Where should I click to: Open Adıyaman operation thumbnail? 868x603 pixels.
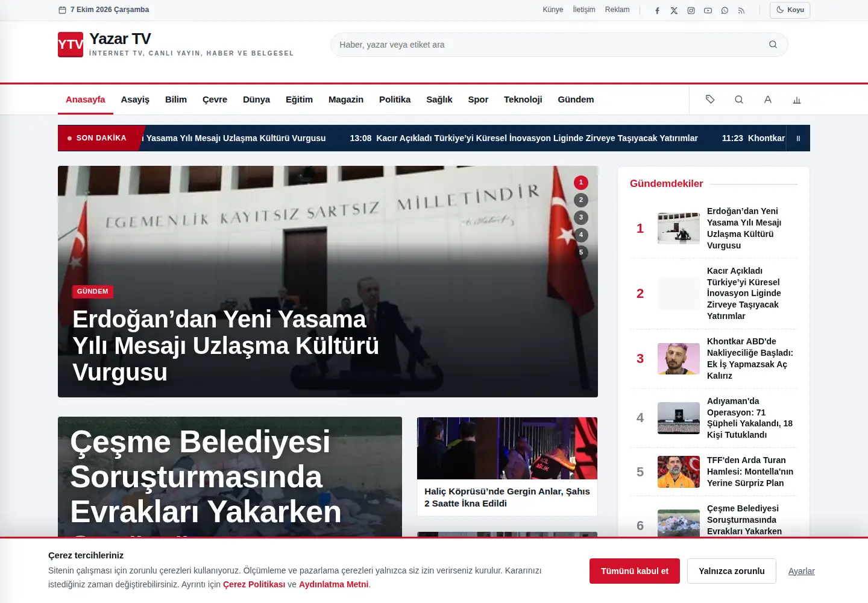coord(679,418)
